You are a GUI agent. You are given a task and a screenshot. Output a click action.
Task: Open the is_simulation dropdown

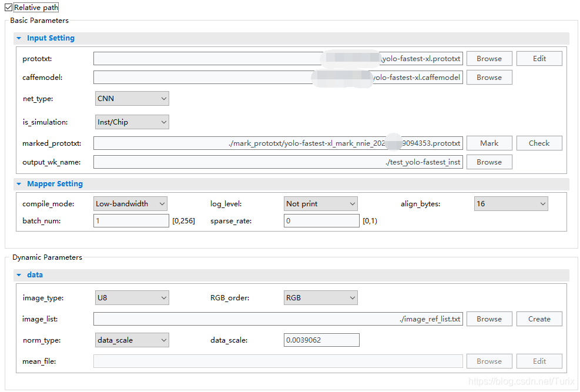point(132,122)
